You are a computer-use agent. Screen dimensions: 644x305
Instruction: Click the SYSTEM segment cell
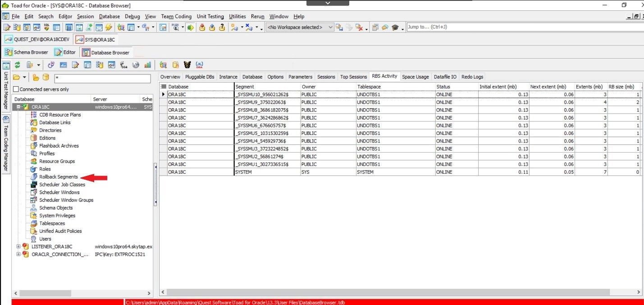268,172
